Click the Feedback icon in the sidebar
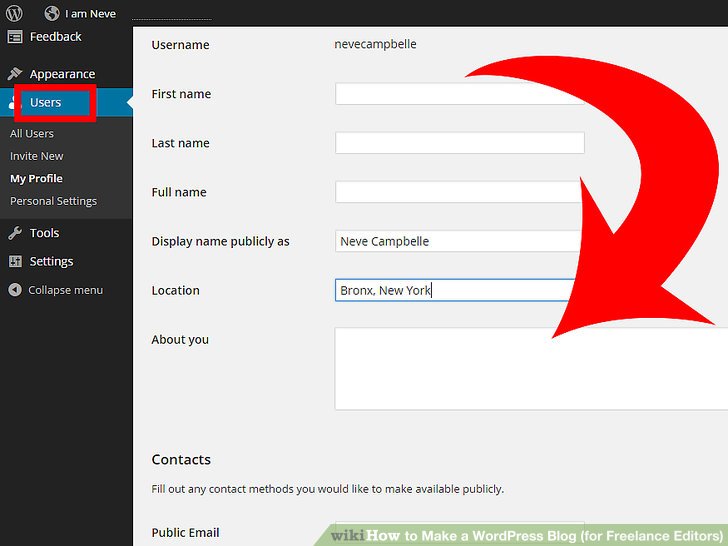This screenshot has height=546, width=728. (x=15, y=37)
